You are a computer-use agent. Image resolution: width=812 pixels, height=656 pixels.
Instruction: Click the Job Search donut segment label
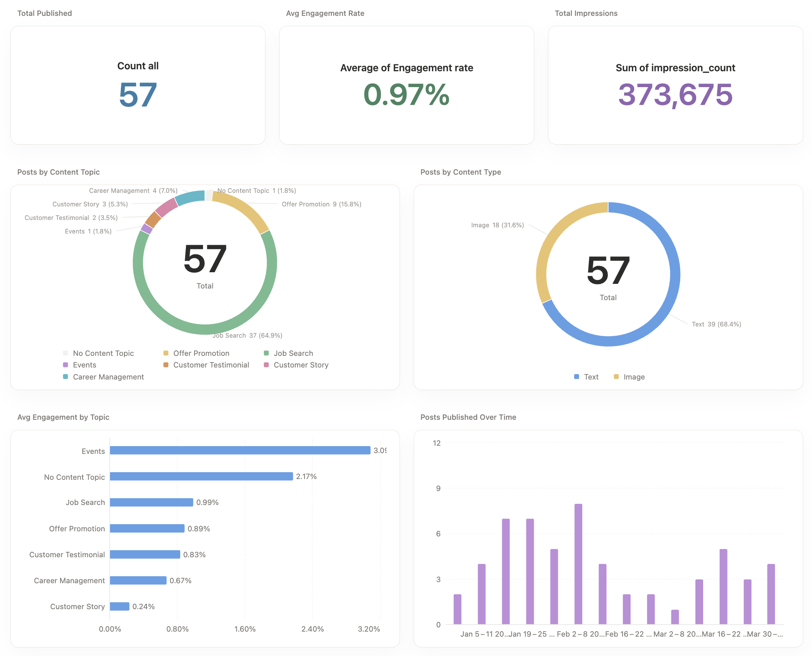(247, 335)
